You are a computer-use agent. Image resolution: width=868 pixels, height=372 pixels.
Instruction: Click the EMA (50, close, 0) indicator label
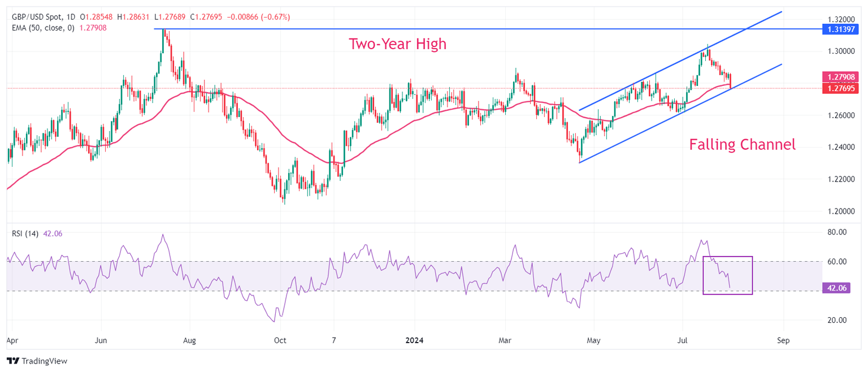(45, 27)
